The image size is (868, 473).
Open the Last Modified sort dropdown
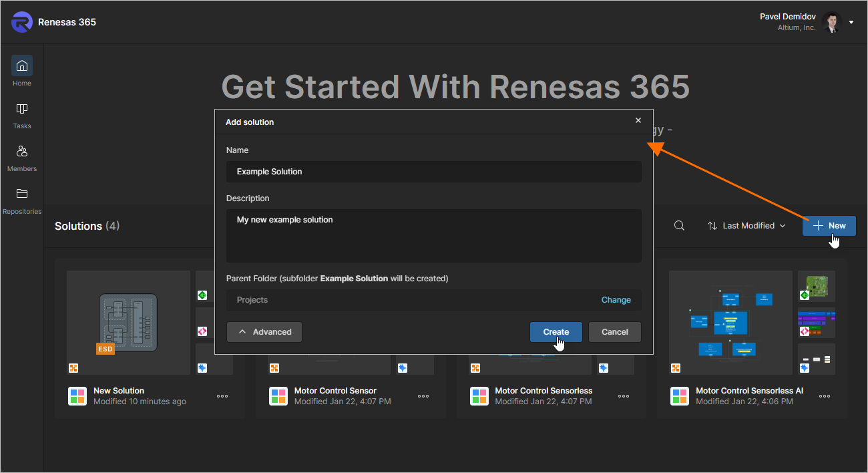point(746,226)
